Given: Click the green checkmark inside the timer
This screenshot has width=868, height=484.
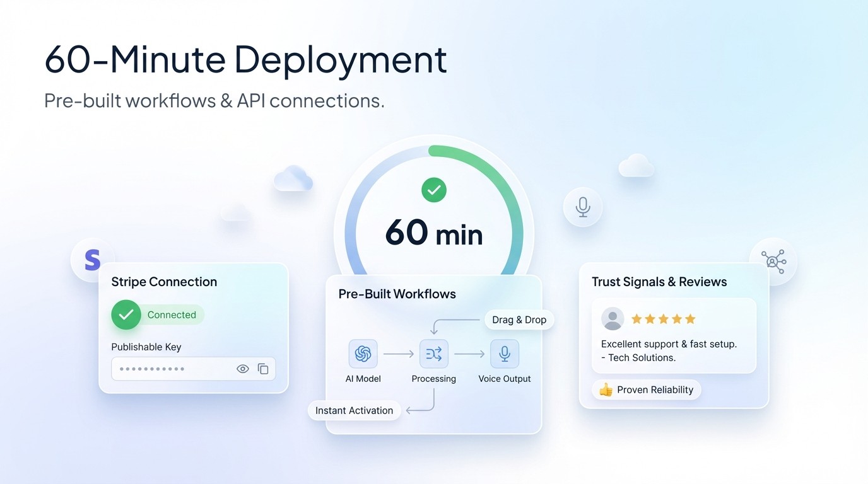Looking at the screenshot, I should click(433, 190).
